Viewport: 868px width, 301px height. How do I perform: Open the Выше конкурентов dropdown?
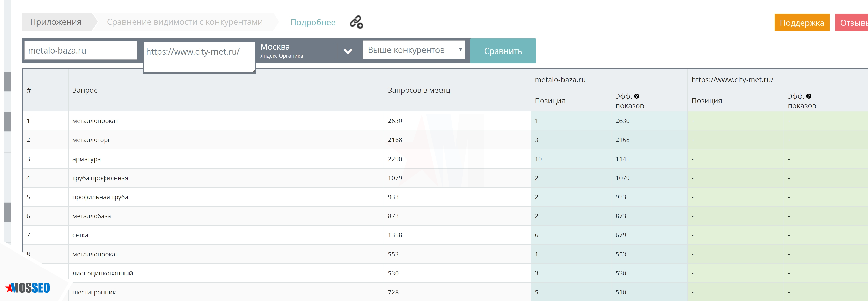(414, 50)
